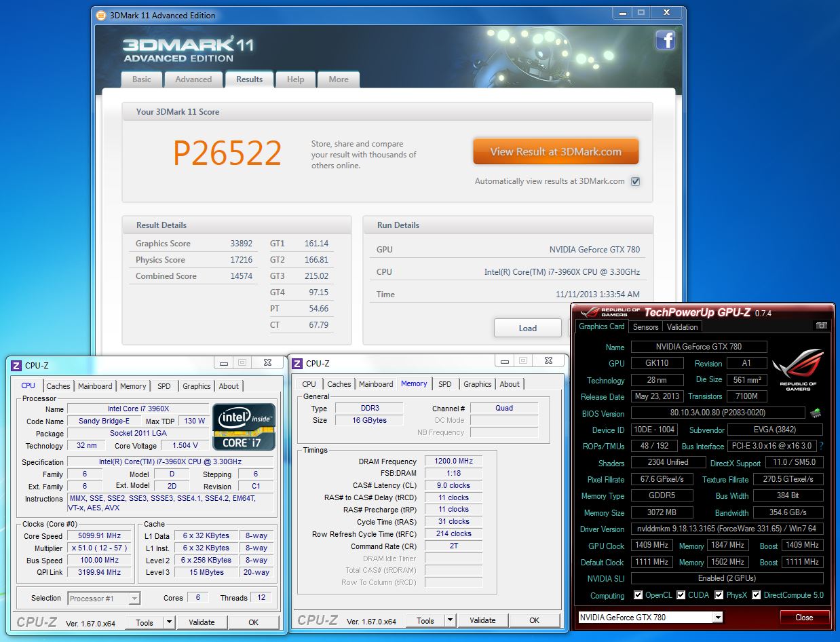The width and height of the screenshot is (840, 642).
Task: Click the Core Voltage value 1.504 V
Action: tap(185, 446)
